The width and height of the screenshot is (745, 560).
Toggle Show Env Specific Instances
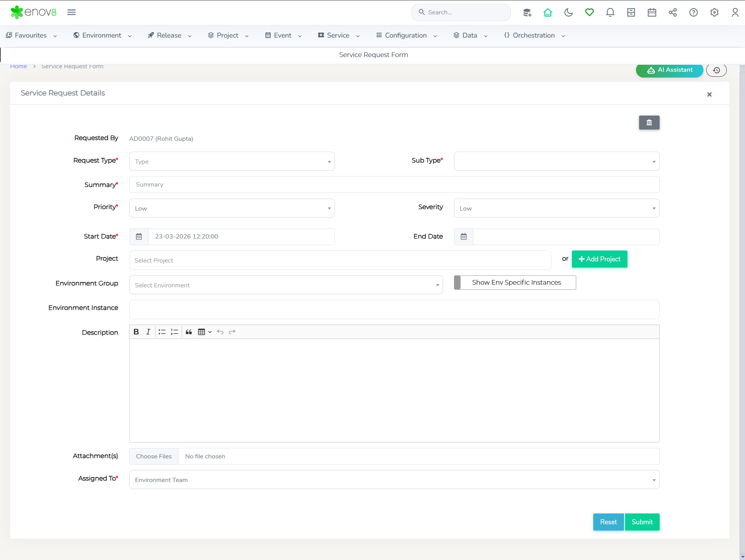point(515,282)
